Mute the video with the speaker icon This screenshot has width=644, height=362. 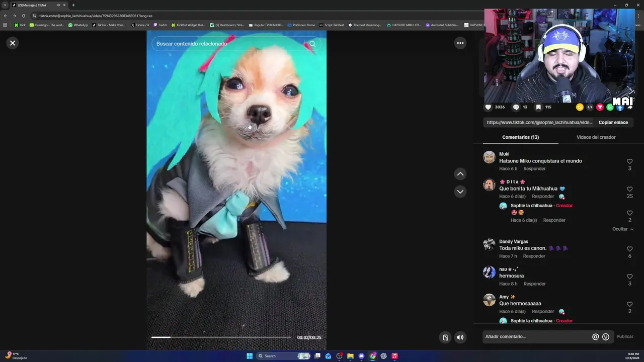tap(460, 337)
